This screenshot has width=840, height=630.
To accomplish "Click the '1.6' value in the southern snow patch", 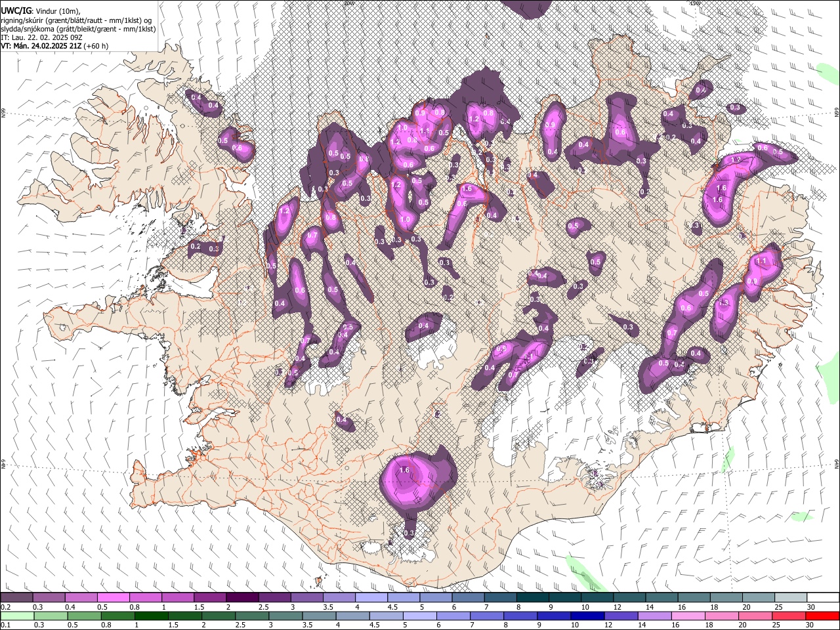I will (x=404, y=470).
